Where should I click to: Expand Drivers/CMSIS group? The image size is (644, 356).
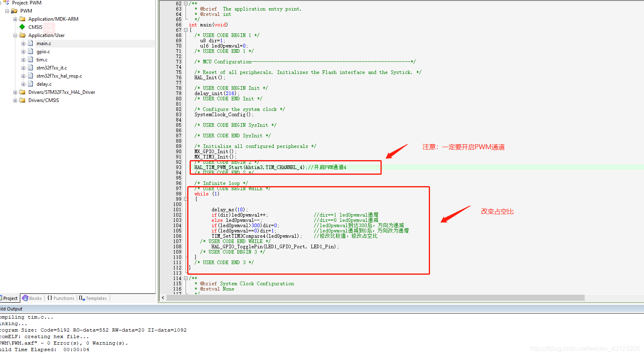click(15, 100)
